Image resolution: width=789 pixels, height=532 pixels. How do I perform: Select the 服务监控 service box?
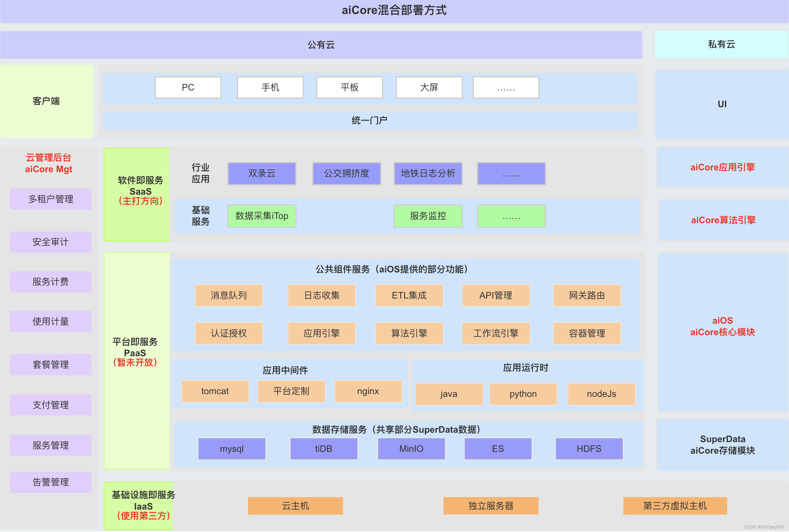[x=428, y=216]
